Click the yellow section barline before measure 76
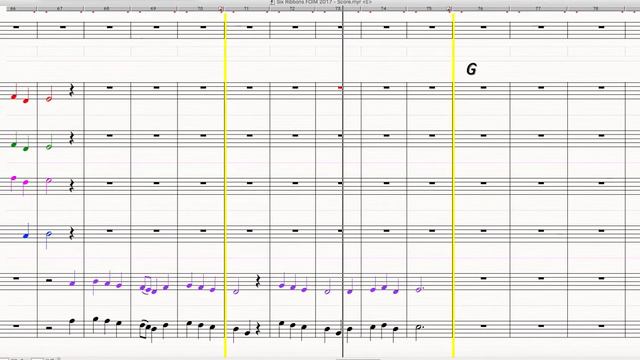 [453, 184]
